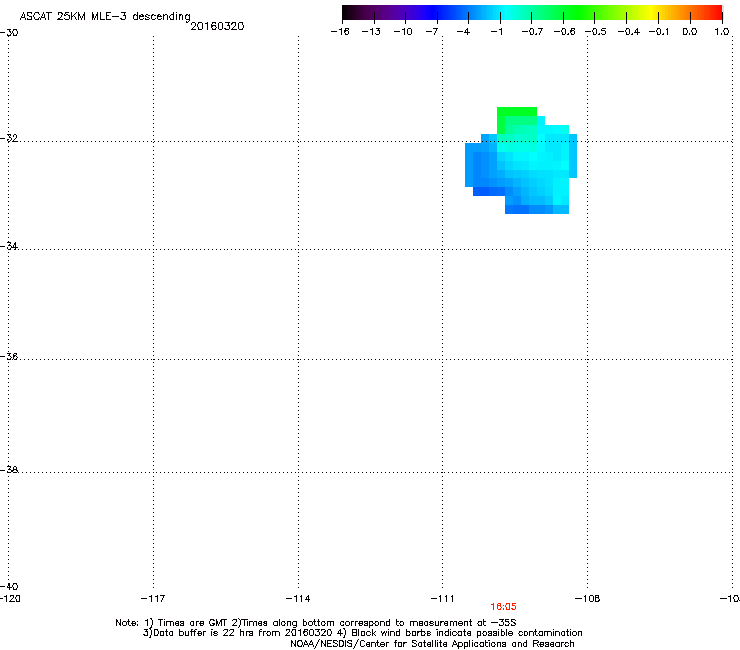This screenshot has width=740, height=650.
Task: Click the NOAA/NESDIS credit line
Action: pyautogui.click(x=432, y=644)
